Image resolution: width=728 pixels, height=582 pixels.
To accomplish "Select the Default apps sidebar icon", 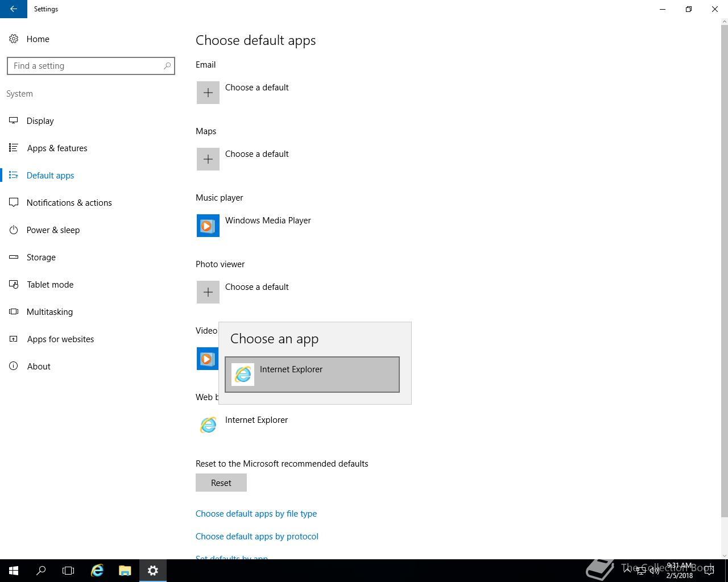I will [14, 175].
